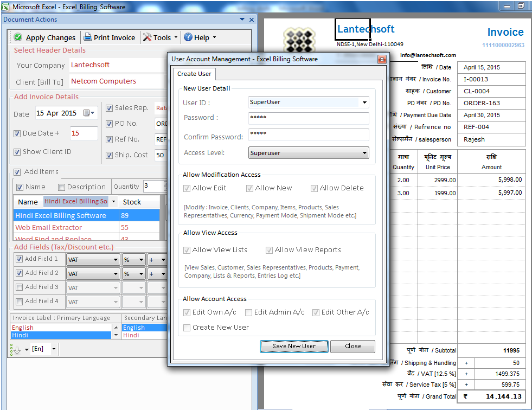Click the Stock column header
532x410 pixels.
point(139,202)
